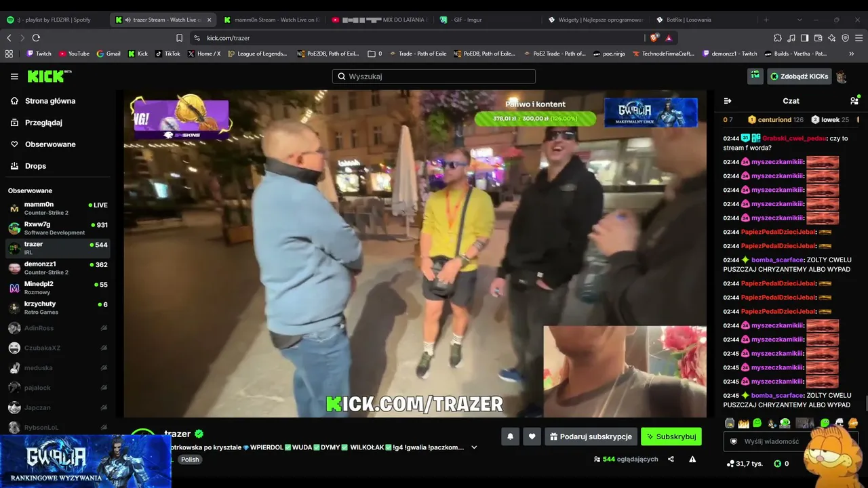The image size is (868, 488).
Task: Open the League of Legends bookmark
Action: pos(257,54)
